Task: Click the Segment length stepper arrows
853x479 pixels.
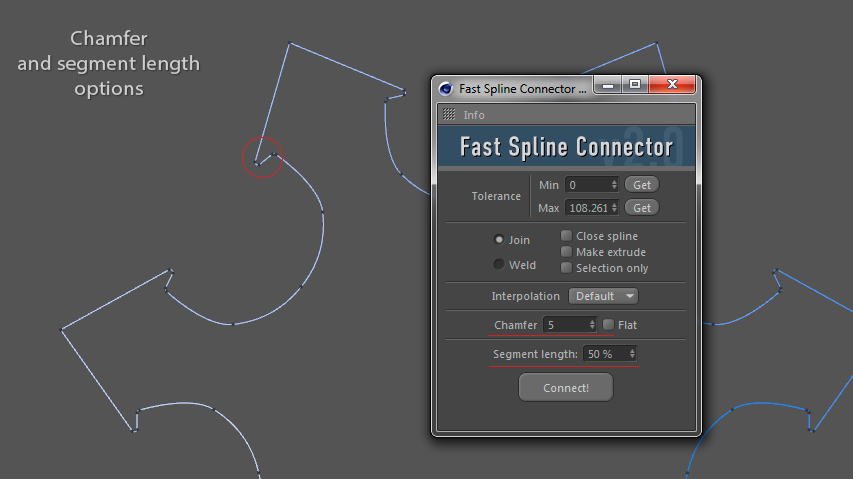Action: 632,354
